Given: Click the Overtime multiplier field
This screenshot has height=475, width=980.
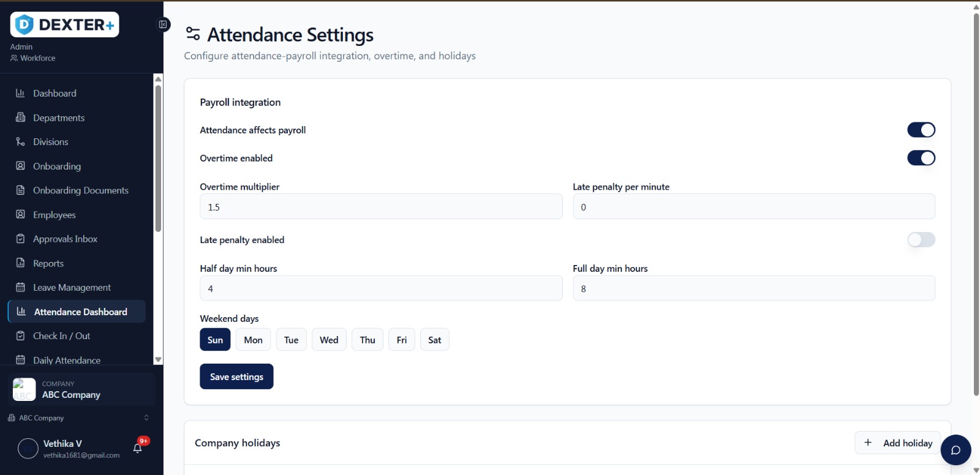Looking at the screenshot, I should pyautogui.click(x=381, y=206).
